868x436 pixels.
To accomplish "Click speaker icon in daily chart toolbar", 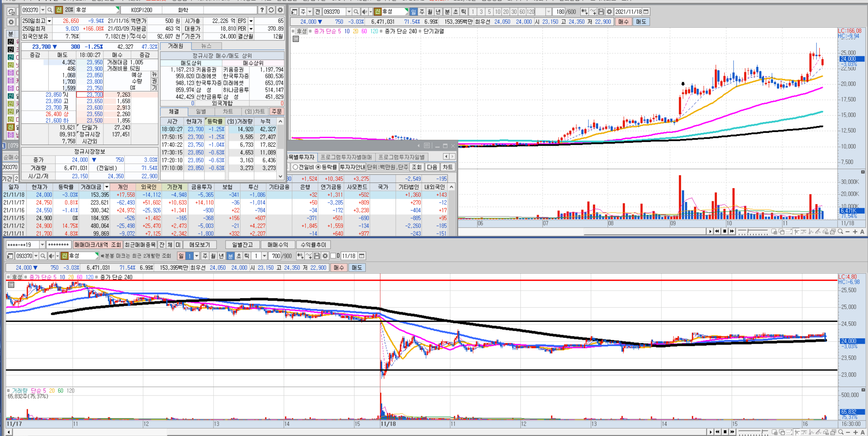I will [x=364, y=12].
